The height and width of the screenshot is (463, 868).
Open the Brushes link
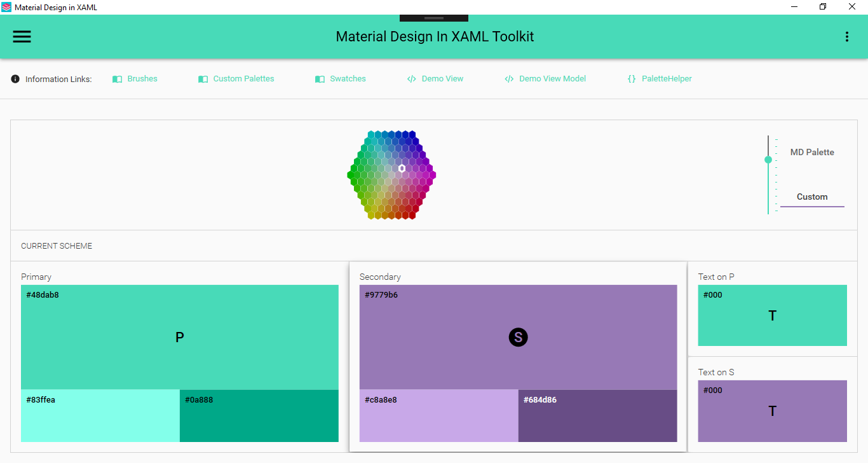(142, 78)
